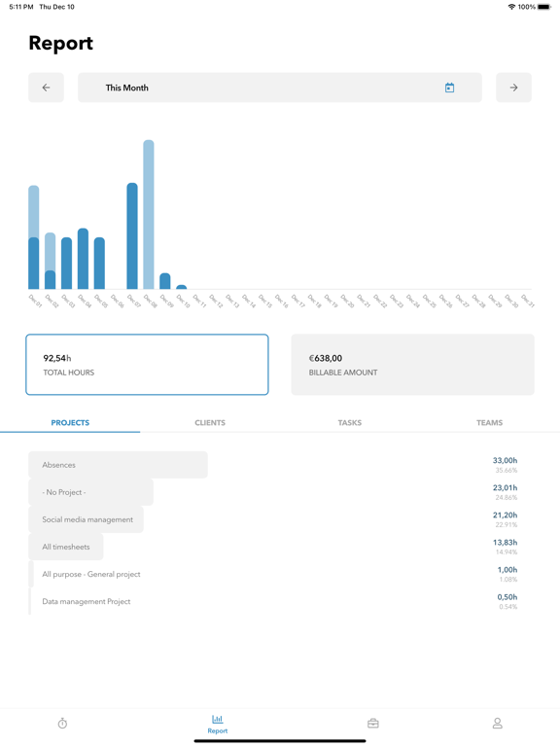Go to next month with forward arrow
Image resolution: width=560 pixels, height=747 pixels.
513,88
